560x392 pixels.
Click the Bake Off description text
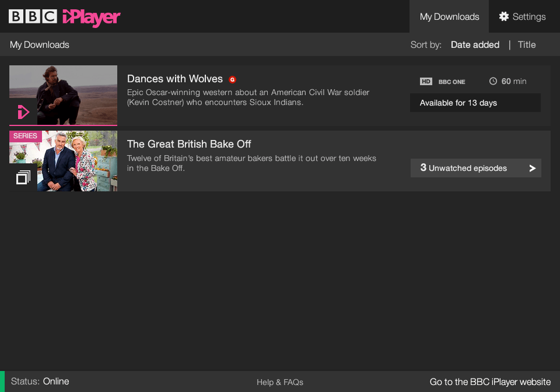pyautogui.click(x=251, y=163)
